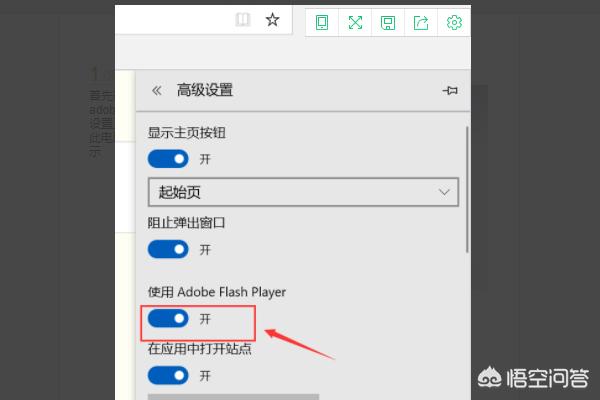
Task: Click the 高级设置 panel title
Action: coord(205,90)
